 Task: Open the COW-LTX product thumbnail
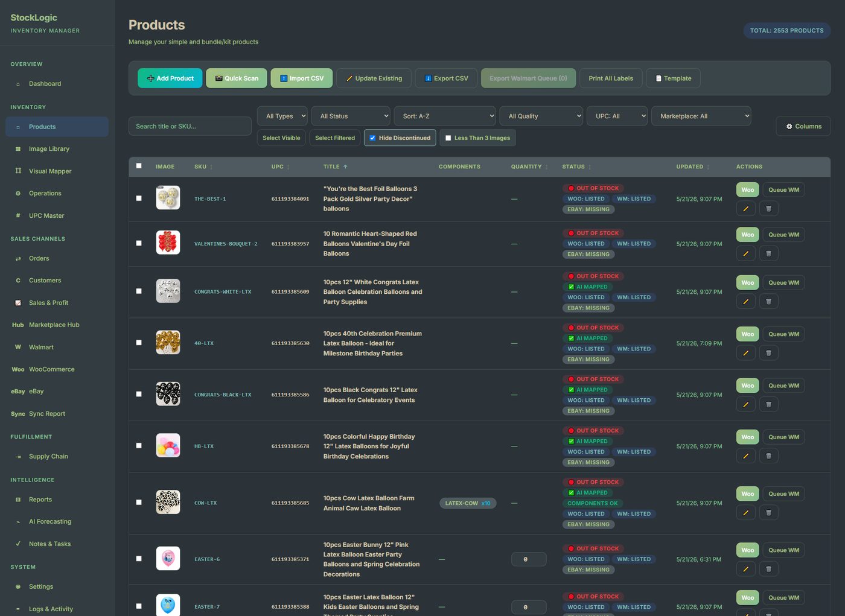point(168,502)
